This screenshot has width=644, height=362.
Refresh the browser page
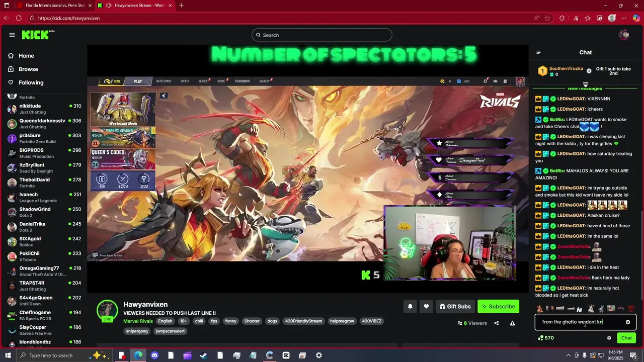(x=19, y=18)
